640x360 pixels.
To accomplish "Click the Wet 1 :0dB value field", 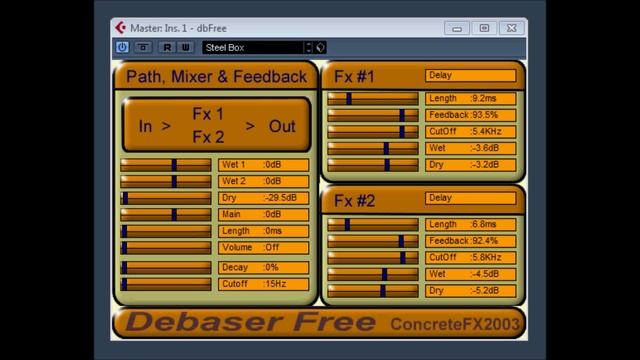I will pyautogui.click(x=263, y=165).
